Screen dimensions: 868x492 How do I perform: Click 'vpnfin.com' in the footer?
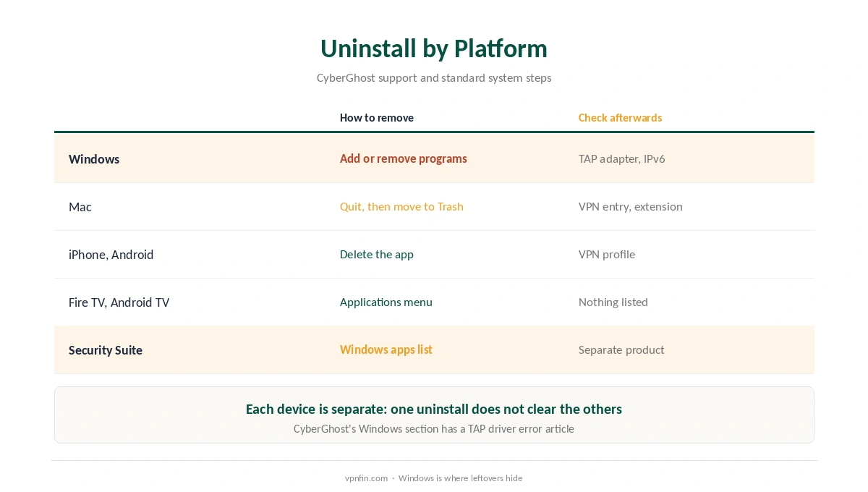tap(367, 478)
